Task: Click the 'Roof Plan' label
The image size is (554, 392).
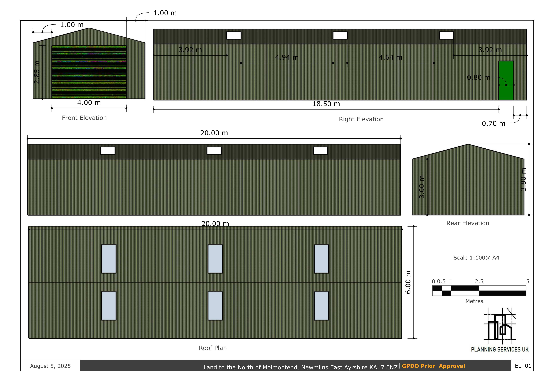Action: coord(213,348)
